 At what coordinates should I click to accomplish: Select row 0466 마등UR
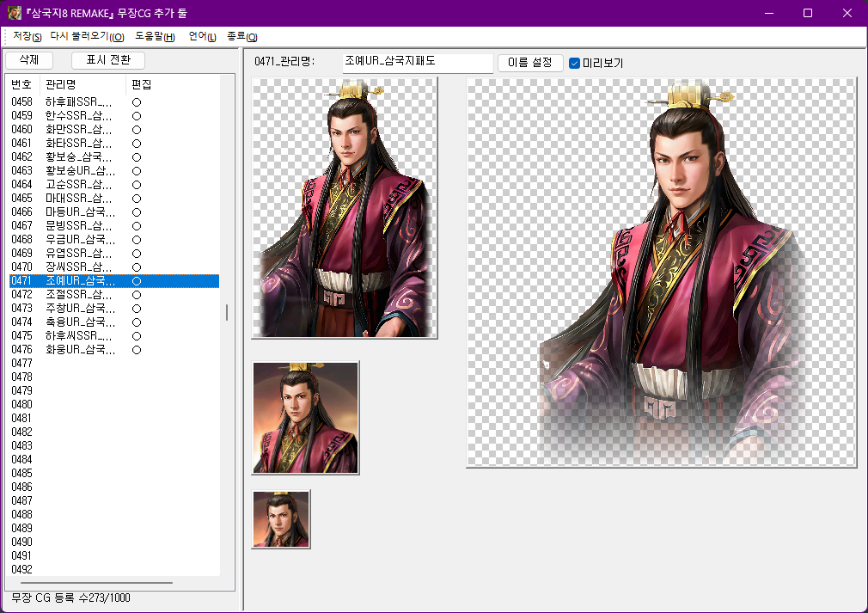(x=114, y=212)
